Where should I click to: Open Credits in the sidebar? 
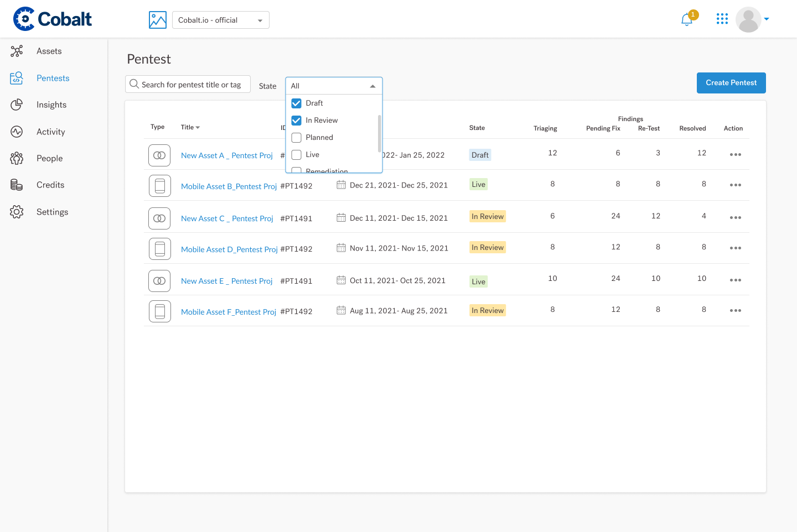point(50,185)
